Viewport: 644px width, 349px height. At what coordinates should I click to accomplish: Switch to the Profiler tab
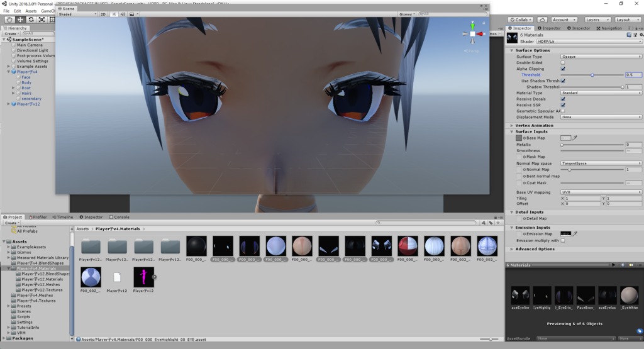(38, 217)
